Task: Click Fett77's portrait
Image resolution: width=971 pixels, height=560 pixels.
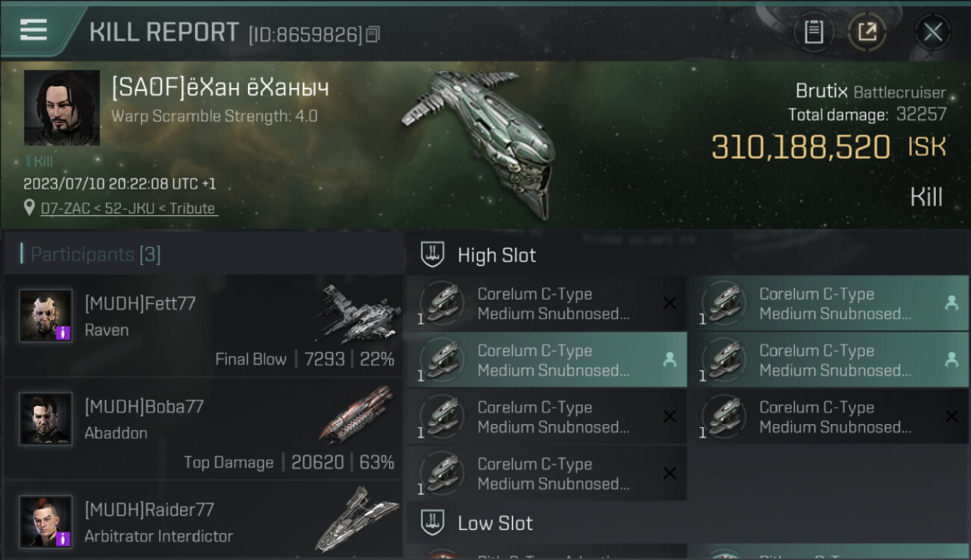Action: [46, 315]
